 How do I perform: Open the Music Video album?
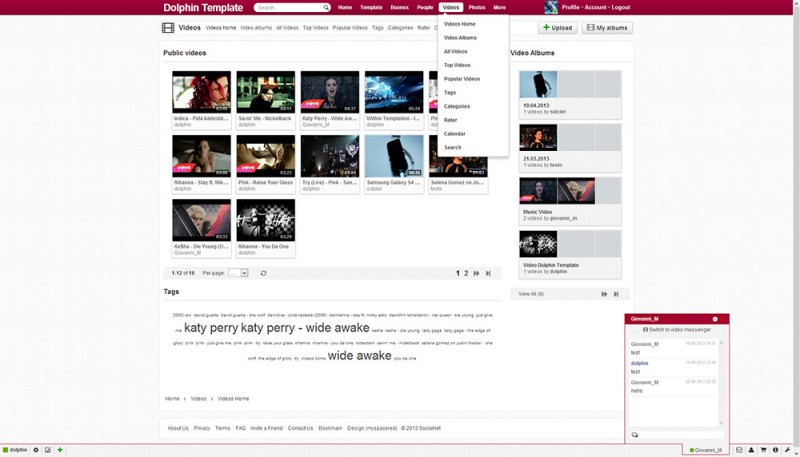click(x=570, y=201)
